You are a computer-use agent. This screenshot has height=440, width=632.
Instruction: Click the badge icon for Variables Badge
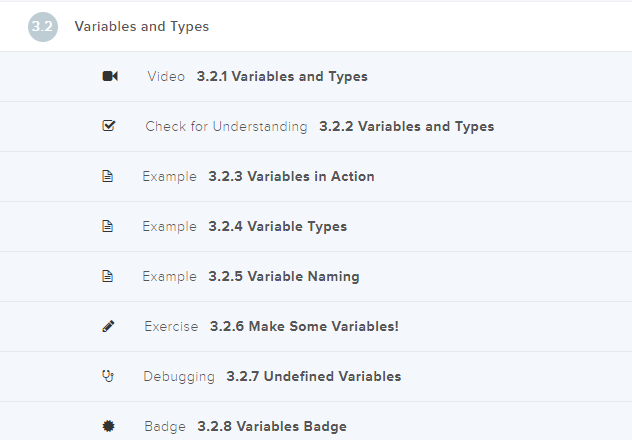point(109,427)
